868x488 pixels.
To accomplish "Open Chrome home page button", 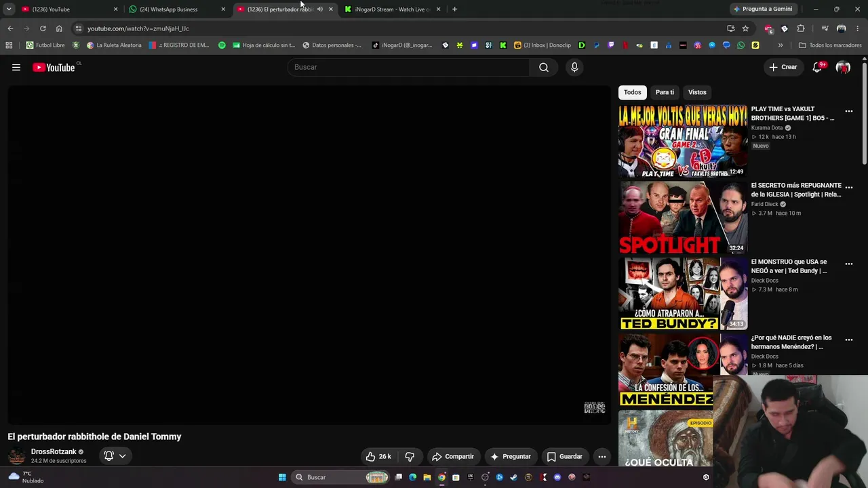I will tap(59, 28).
